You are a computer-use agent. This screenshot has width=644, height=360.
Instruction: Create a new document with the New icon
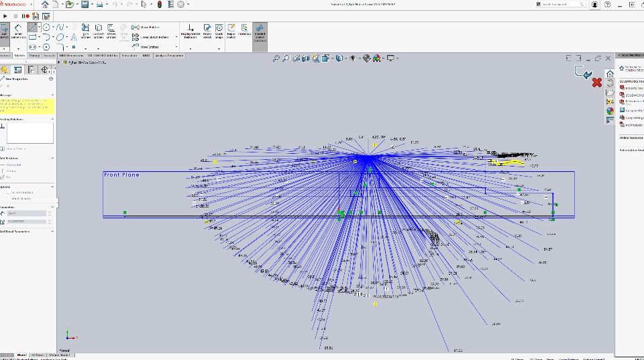(x=56, y=5)
